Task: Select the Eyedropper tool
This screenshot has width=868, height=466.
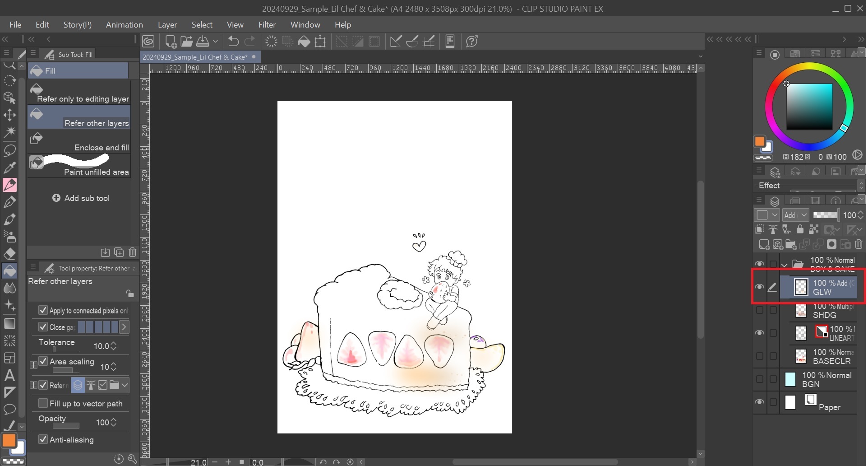Action: [9, 168]
